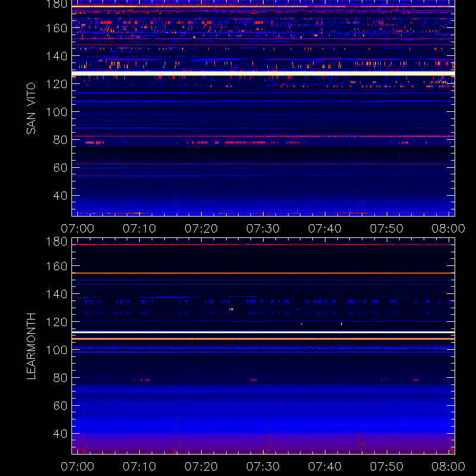Viewport: 476px width, 476px height.
Task: Click 07:20 time label under San Vito plot
Action: (201, 228)
